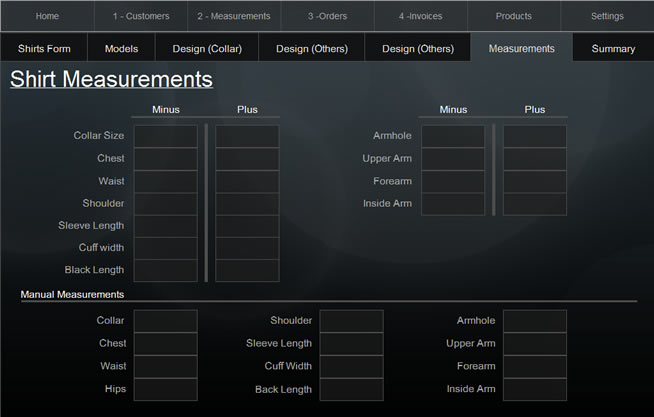Open the Summary tab
654x417 pixels.
tap(614, 49)
